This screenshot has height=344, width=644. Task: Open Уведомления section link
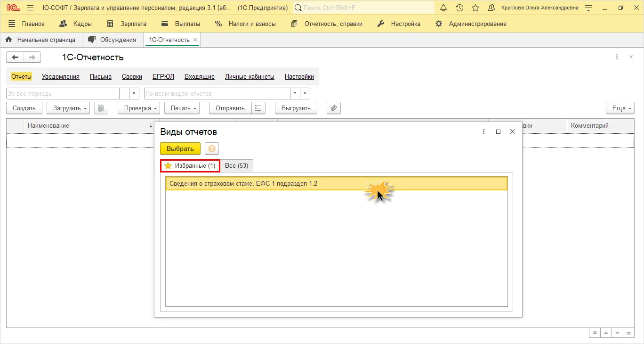[x=61, y=76]
